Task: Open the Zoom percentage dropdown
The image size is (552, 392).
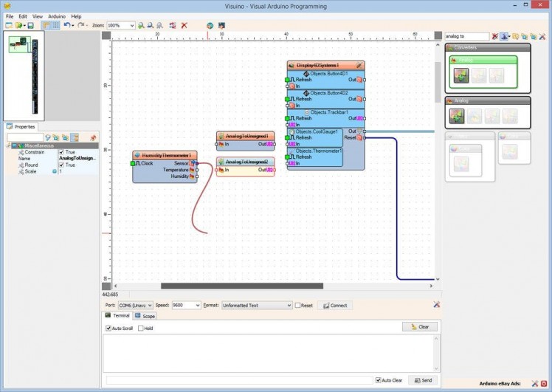Action: click(x=131, y=25)
